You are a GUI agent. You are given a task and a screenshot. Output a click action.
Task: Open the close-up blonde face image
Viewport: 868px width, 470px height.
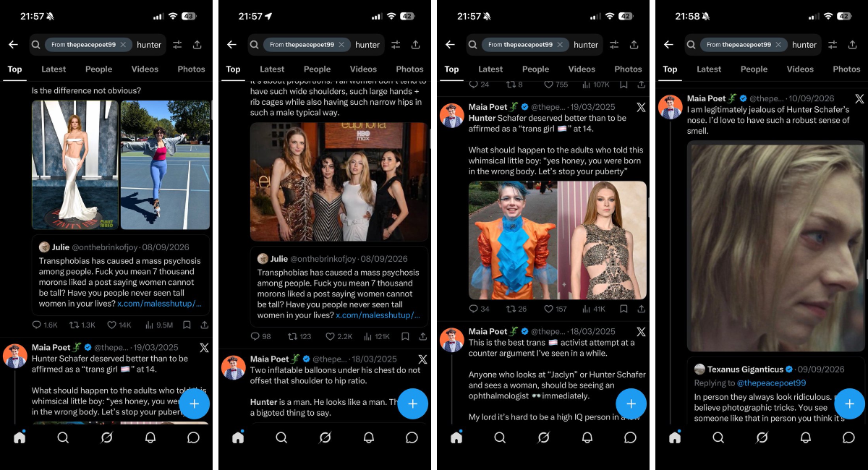[x=776, y=247]
